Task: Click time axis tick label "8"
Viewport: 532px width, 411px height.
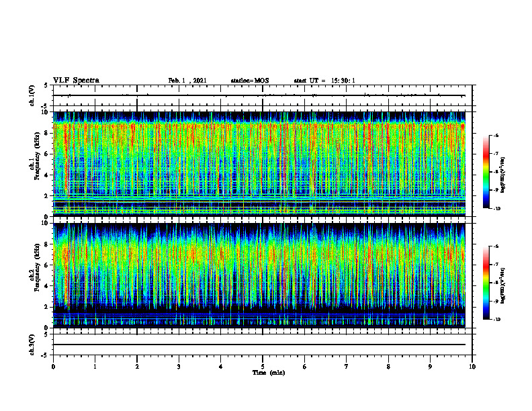Action: [388, 367]
